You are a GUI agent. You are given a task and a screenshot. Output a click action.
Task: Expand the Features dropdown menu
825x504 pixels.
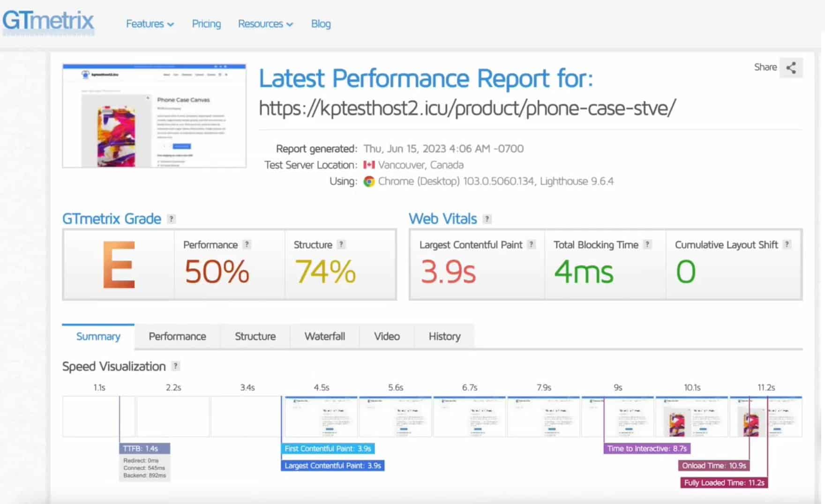(x=150, y=24)
